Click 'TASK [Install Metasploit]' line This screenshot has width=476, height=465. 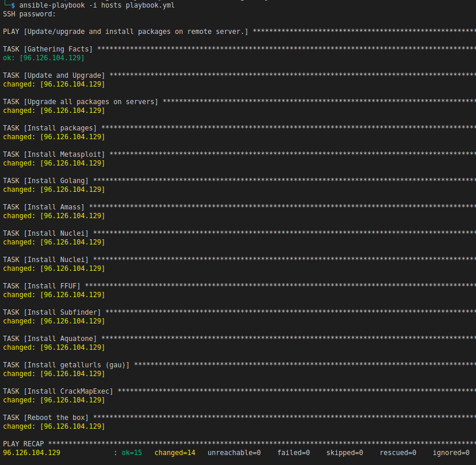click(54, 154)
